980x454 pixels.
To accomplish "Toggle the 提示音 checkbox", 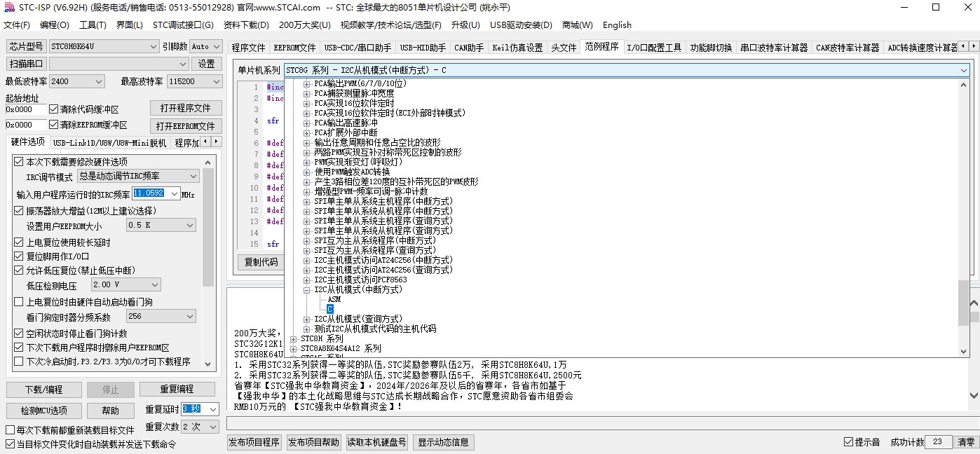I will tap(848, 442).
